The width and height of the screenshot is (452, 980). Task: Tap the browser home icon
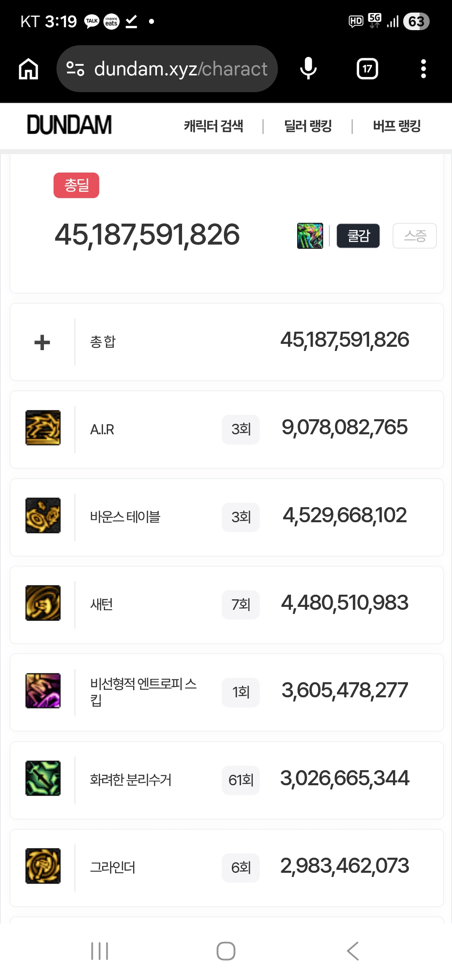coord(28,69)
